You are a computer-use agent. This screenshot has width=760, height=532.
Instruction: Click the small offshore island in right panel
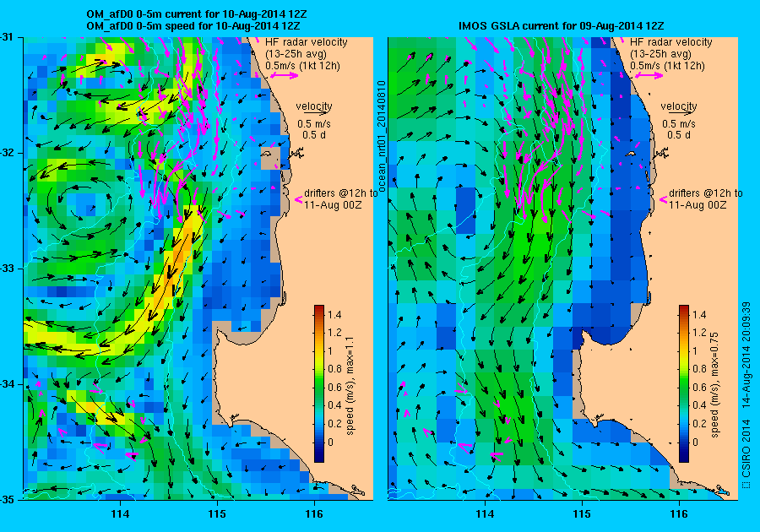click(630, 154)
